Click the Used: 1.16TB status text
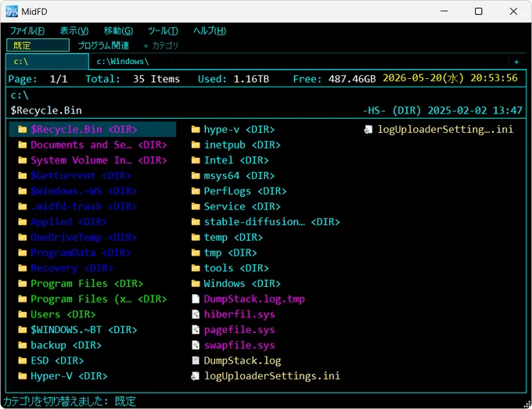 click(x=233, y=79)
